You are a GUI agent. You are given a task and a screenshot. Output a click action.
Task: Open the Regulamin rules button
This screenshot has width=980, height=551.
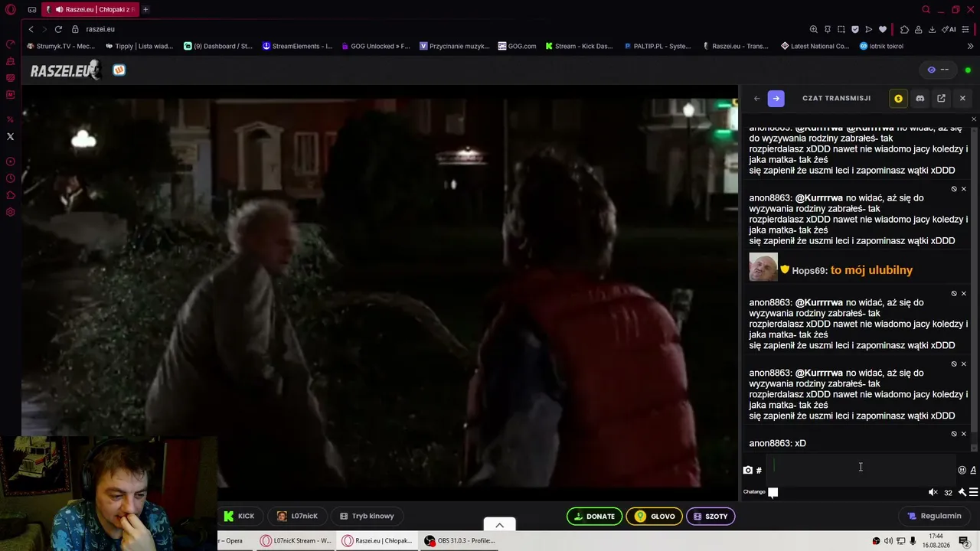click(934, 517)
